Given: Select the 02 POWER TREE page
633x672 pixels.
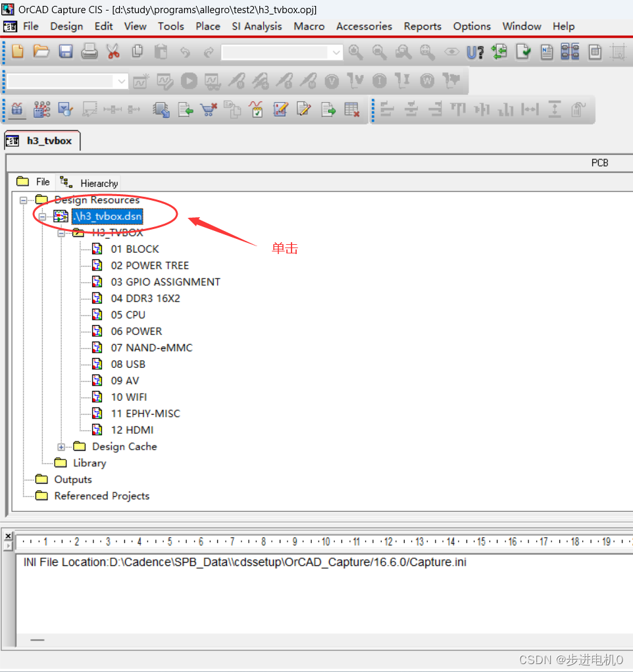Looking at the screenshot, I should pyautogui.click(x=149, y=265).
